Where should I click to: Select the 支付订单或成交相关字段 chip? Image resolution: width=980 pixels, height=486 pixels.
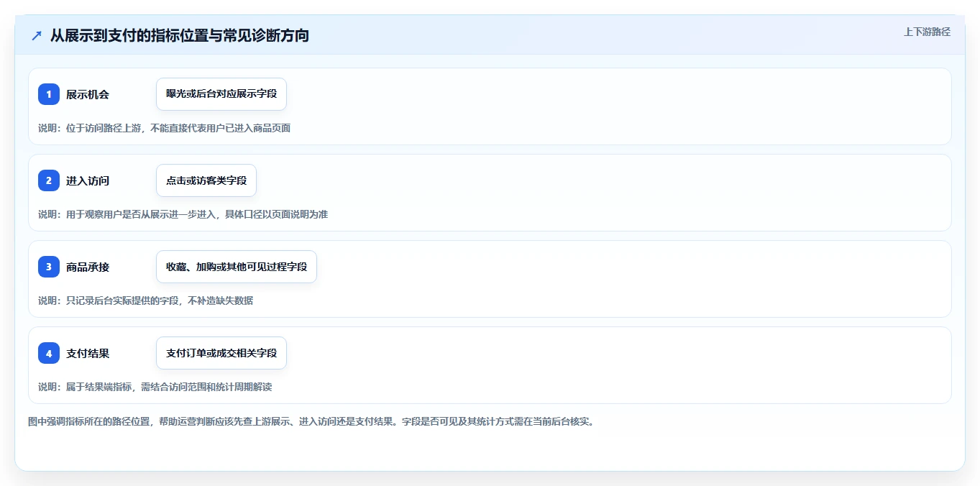point(221,353)
